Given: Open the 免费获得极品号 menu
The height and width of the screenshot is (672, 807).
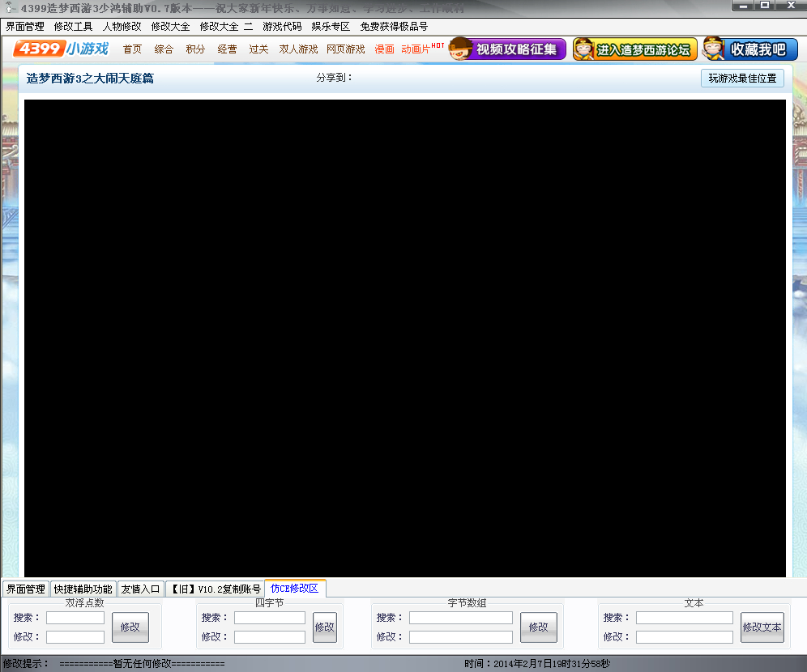Looking at the screenshot, I should pos(394,26).
